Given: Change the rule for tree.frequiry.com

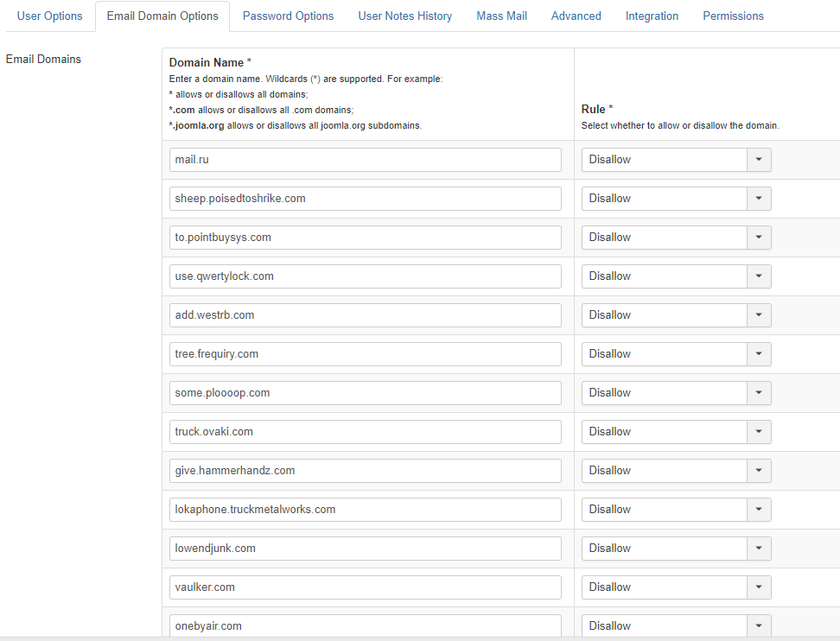Looking at the screenshot, I should 676,354.
